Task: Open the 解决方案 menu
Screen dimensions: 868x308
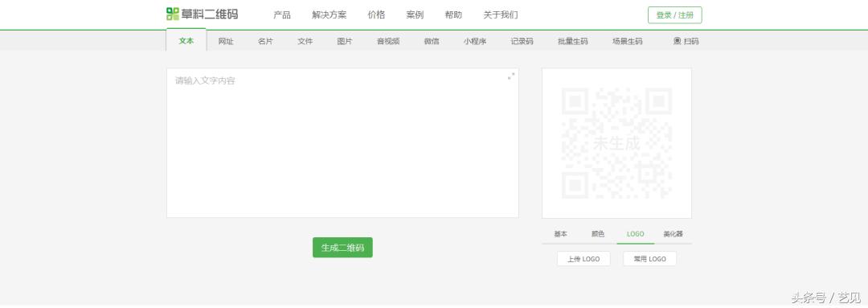Action: [x=330, y=15]
